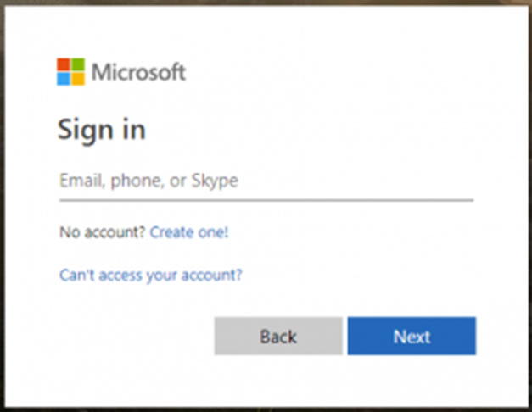Click the Microsoft four-square logo

click(x=70, y=72)
